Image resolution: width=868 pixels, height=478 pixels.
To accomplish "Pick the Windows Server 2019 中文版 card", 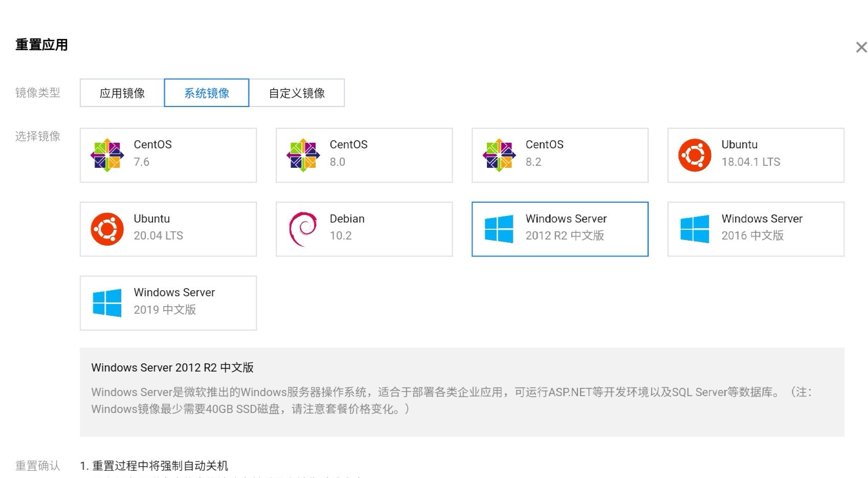I will (168, 302).
